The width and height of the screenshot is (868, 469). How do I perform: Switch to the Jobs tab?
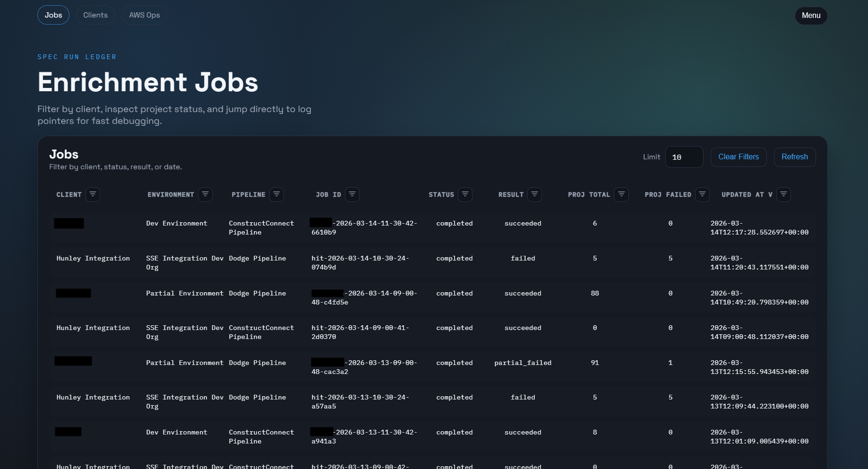tap(53, 15)
